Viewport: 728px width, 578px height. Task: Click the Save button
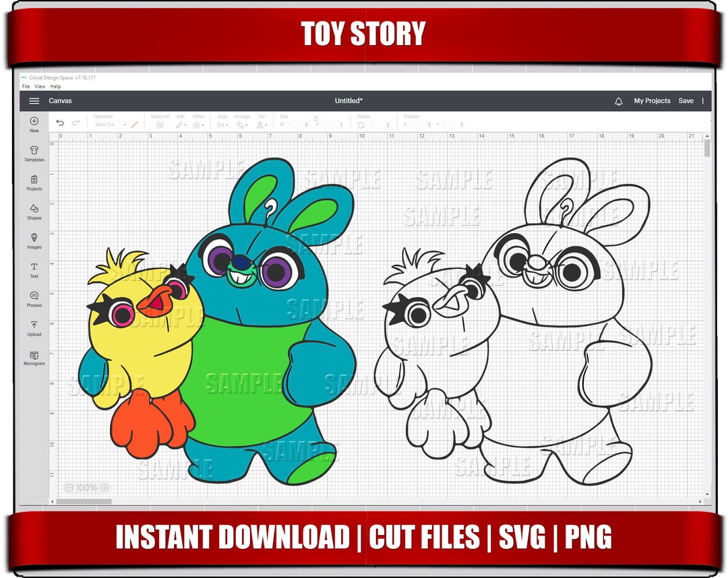[686, 100]
